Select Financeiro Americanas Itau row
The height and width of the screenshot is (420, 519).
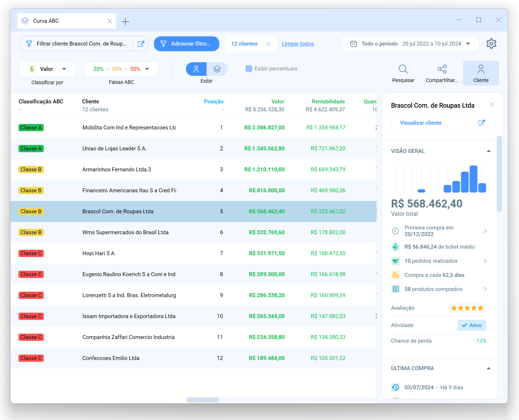coord(193,190)
